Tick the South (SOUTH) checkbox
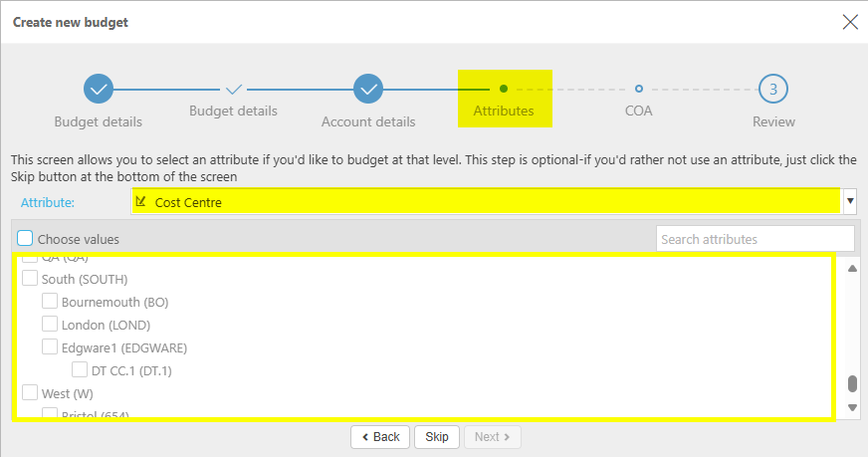The image size is (868, 457). point(30,279)
